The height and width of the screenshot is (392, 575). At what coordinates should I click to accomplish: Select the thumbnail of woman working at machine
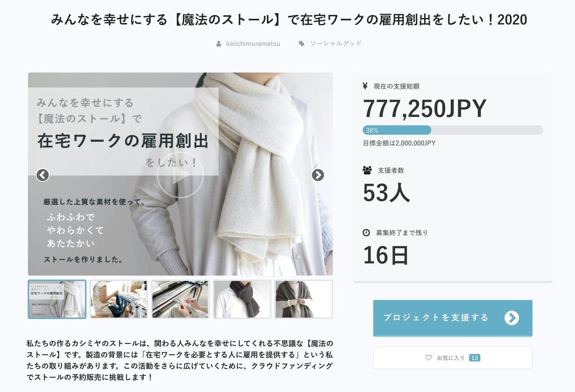tap(119, 300)
